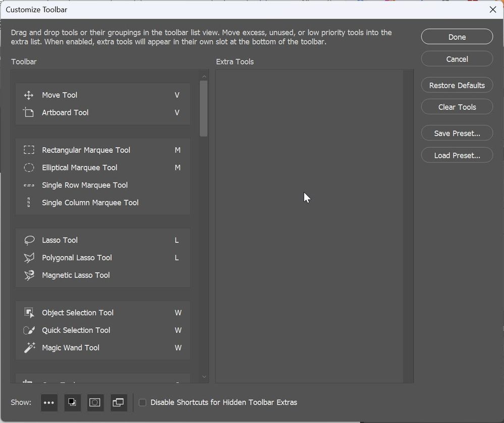This screenshot has height=423, width=504.
Task: Select the Single Row Marquee Tool label
Action: coord(85,186)
